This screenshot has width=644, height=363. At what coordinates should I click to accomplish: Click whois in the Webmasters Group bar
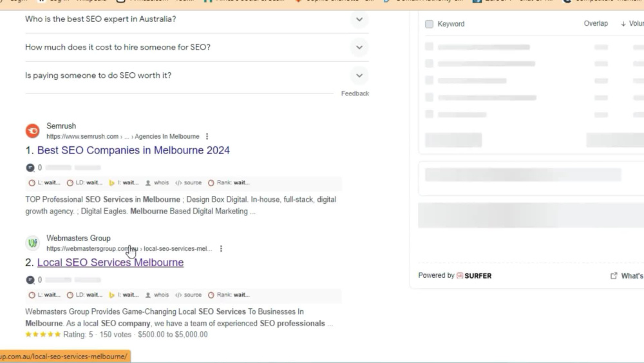[157, 295]
